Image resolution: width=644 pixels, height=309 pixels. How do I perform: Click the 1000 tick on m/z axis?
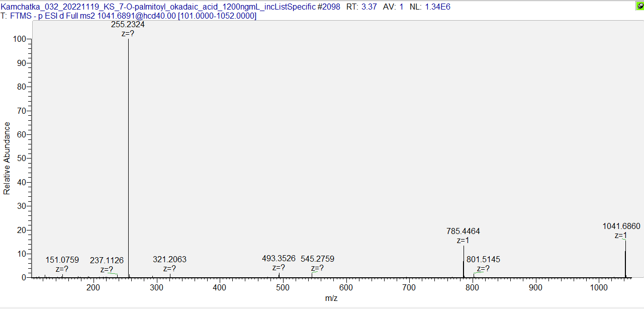(599, 288)
